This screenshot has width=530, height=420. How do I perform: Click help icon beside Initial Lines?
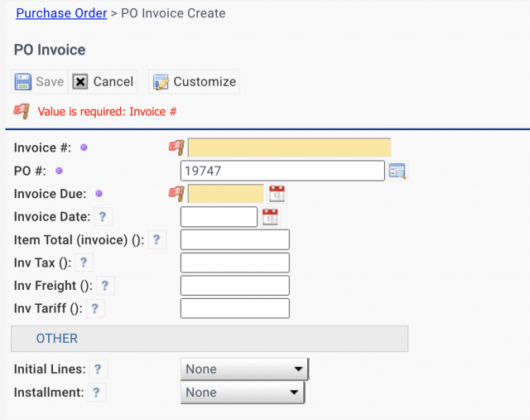tap(99, 369)
